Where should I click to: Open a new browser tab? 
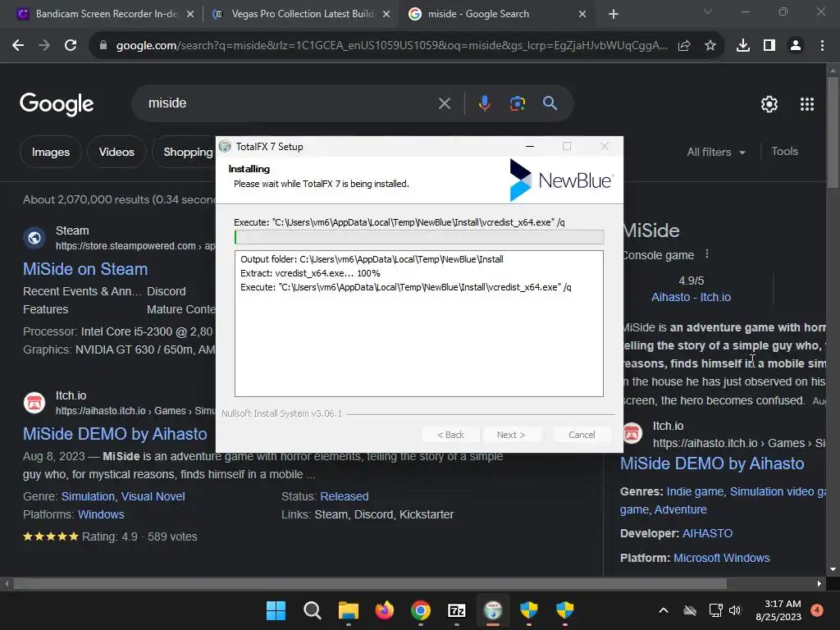[x=614, y=15]
